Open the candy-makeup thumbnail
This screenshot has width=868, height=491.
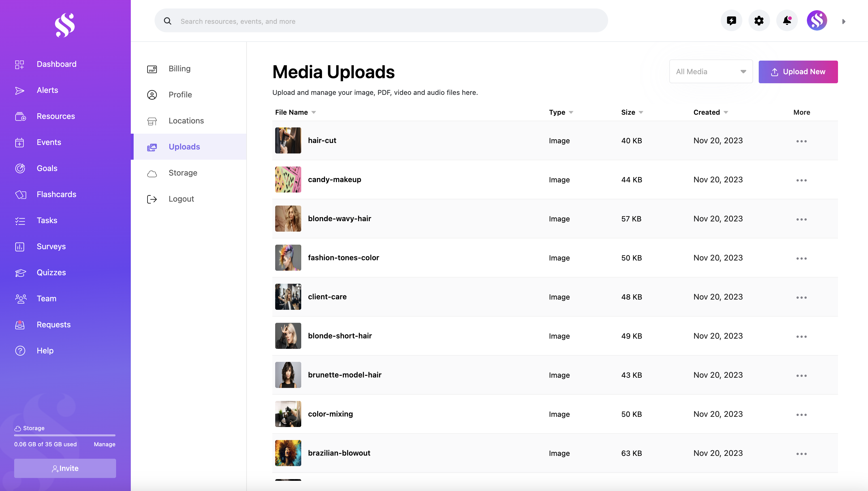[x=288, y=180]
